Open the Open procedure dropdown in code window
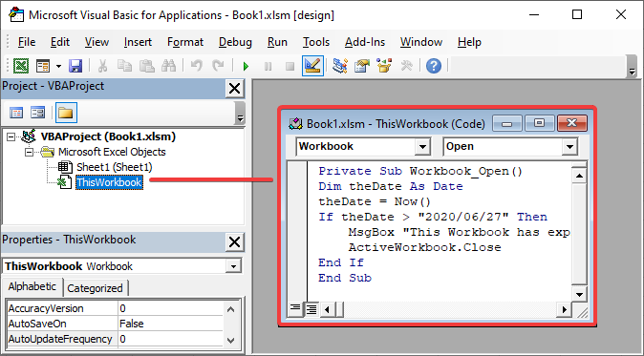Image resolution: width=644 pixels, height=356 pixels. pos(569,147)
